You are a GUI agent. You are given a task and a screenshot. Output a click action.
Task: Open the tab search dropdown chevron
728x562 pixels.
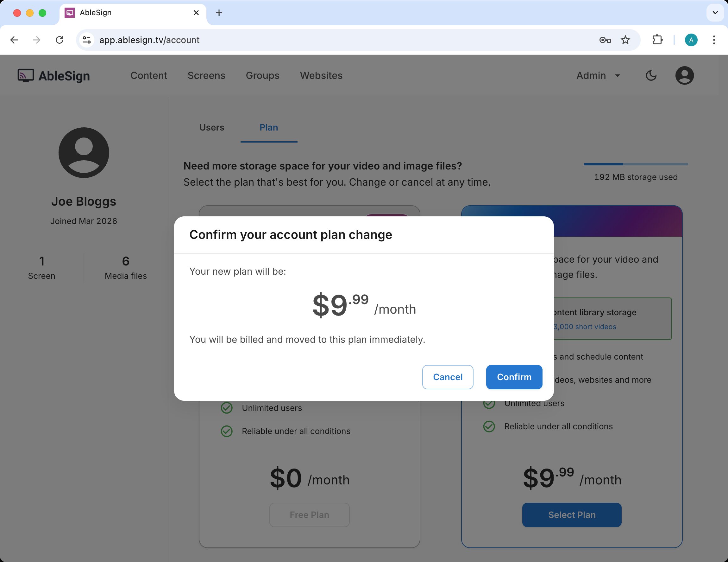(x=715, y=13)
